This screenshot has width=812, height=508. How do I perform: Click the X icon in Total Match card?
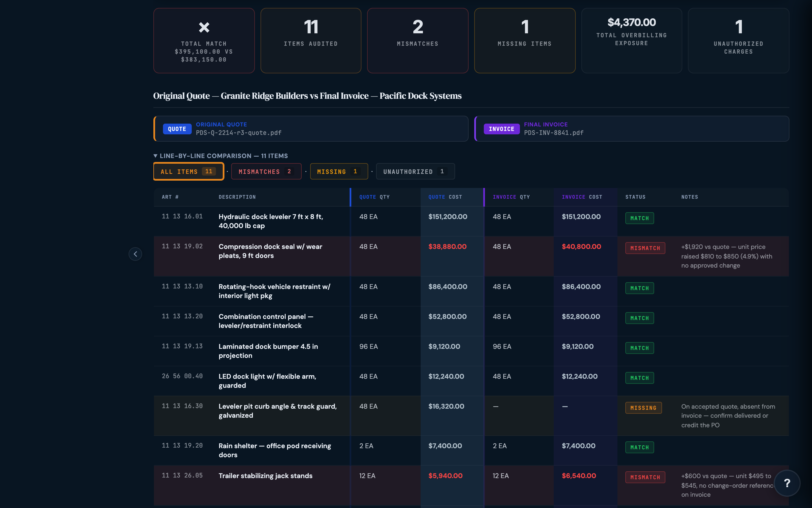click(204, 27)
